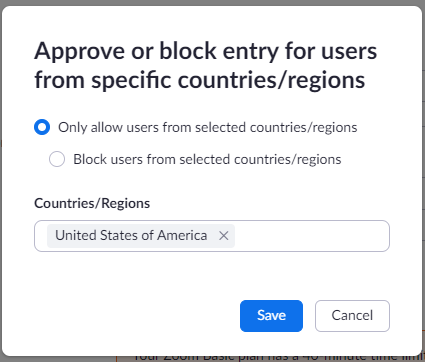The image size is (425, 362).
Task: Discard changes using the outlined Cancel button
Action: coord(352,316)
